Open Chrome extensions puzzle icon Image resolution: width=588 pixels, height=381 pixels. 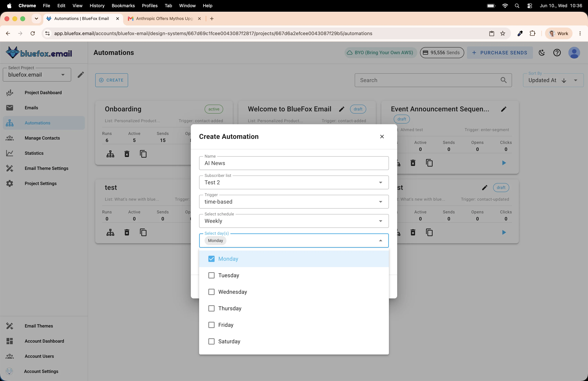(532, 33)
